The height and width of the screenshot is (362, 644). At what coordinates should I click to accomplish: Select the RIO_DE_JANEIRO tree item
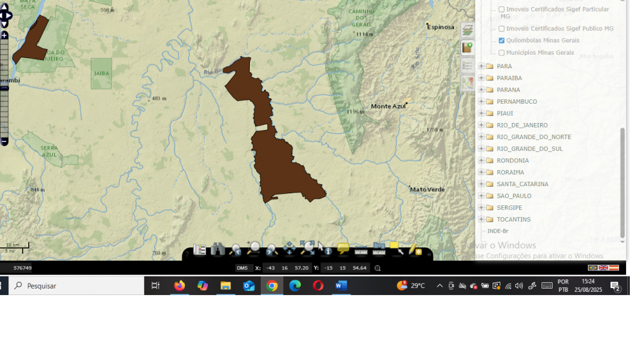click(x=522, y=126)
